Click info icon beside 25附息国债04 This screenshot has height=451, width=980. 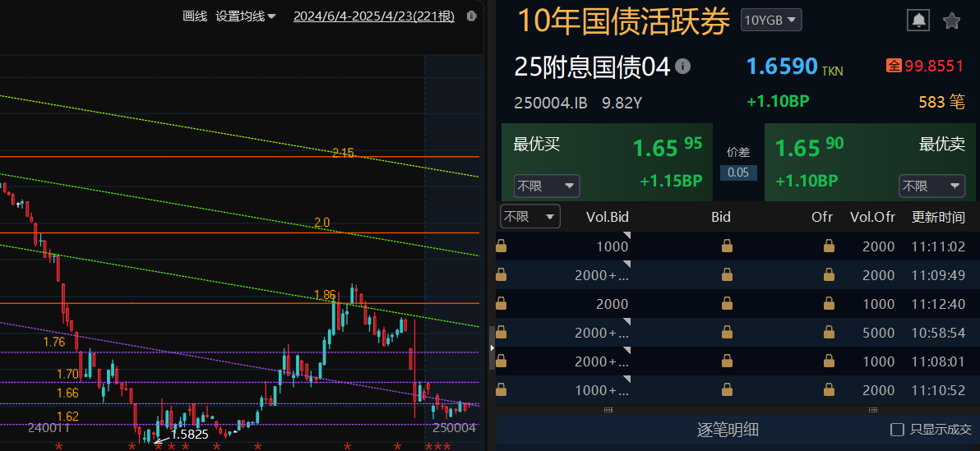pos(683,67)
